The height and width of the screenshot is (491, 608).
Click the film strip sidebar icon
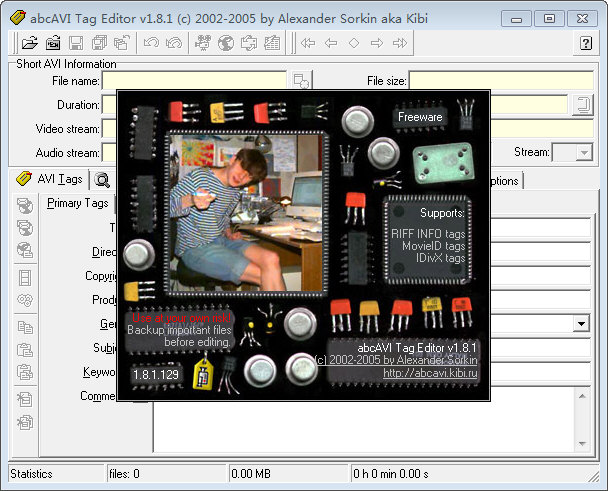tap(25, 278)
